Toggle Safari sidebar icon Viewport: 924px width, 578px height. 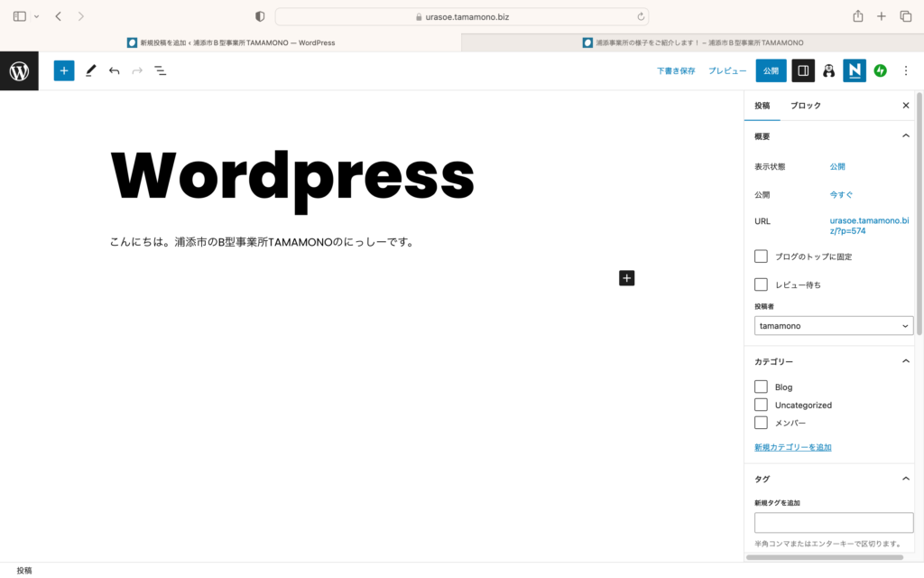pos(20,16)
